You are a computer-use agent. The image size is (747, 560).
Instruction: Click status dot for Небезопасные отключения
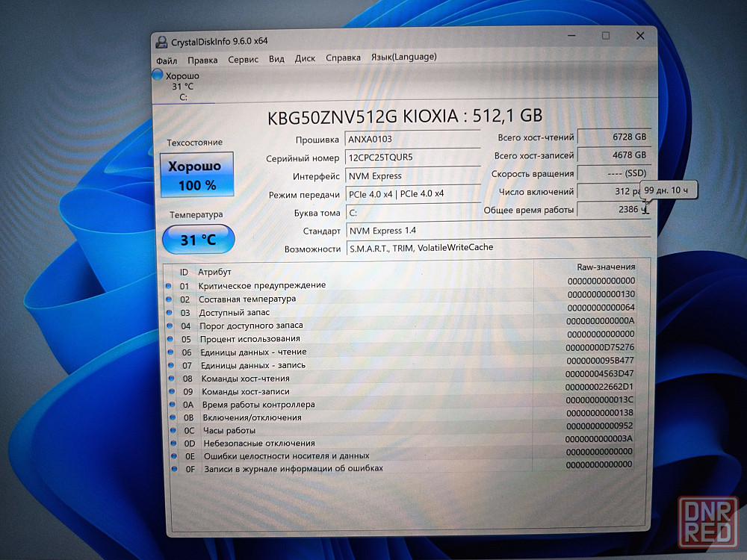[174, 444]
